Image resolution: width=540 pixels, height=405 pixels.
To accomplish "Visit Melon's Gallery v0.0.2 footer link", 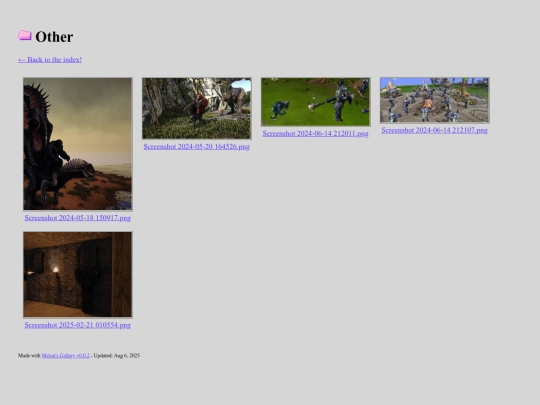I will (65, 355).
